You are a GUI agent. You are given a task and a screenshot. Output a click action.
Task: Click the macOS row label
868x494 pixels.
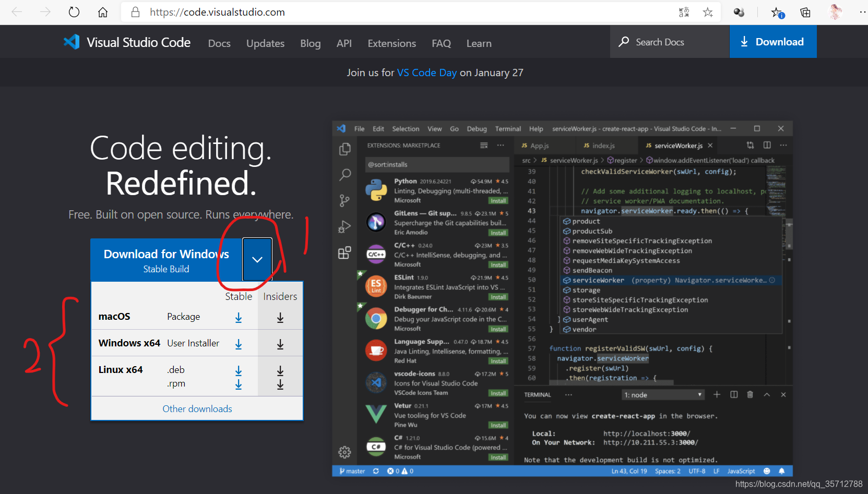point(114,317)
